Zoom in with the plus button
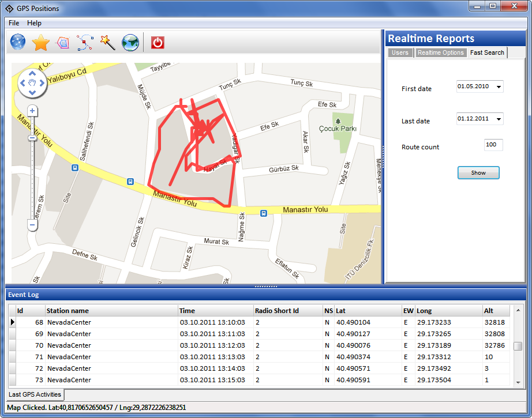The image size is (532, 418). (x=32, y=111)
